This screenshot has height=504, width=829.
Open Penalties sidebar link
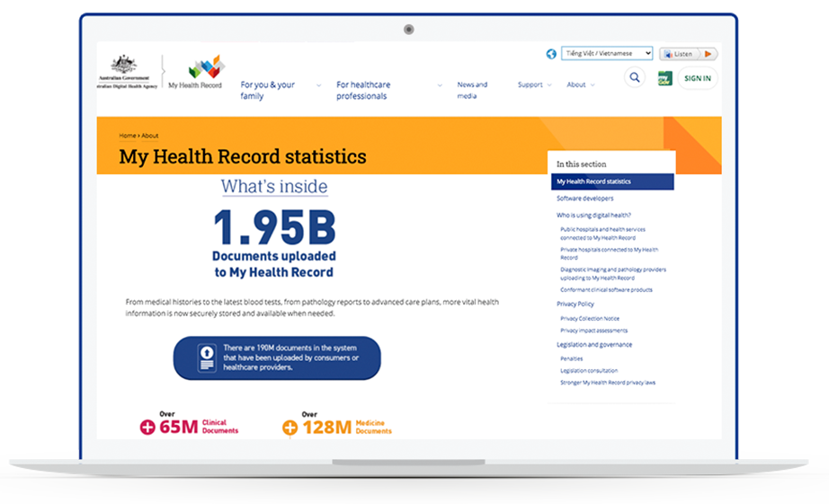pos(572,358)
